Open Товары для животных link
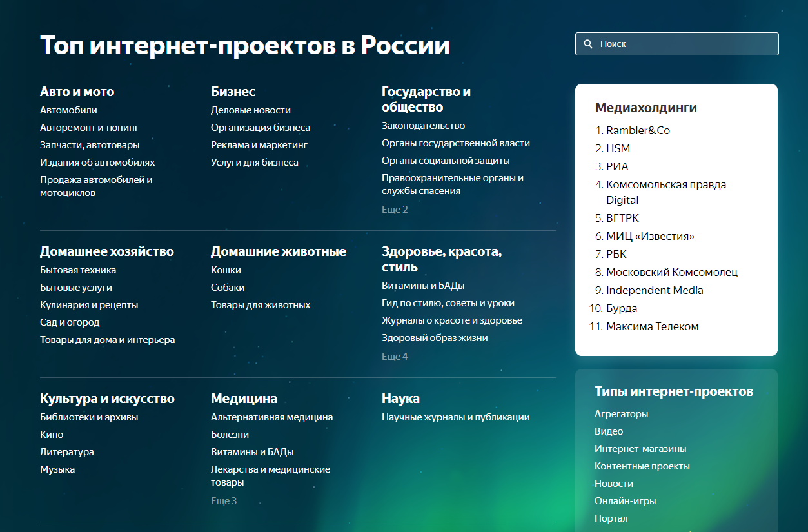The height and width of the screenshot is (532, 808). click(261, 305)
